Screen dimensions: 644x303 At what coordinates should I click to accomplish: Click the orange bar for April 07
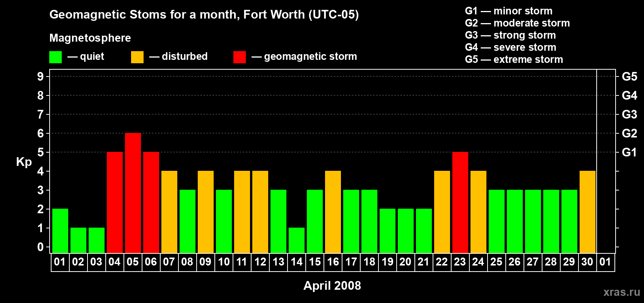pos(169,212)
